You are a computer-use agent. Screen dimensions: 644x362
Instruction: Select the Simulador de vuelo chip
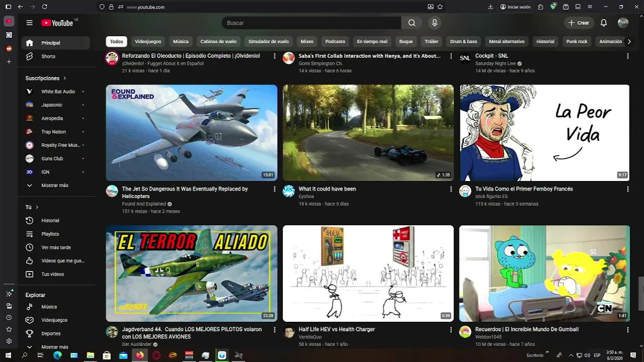click(269, 42)
